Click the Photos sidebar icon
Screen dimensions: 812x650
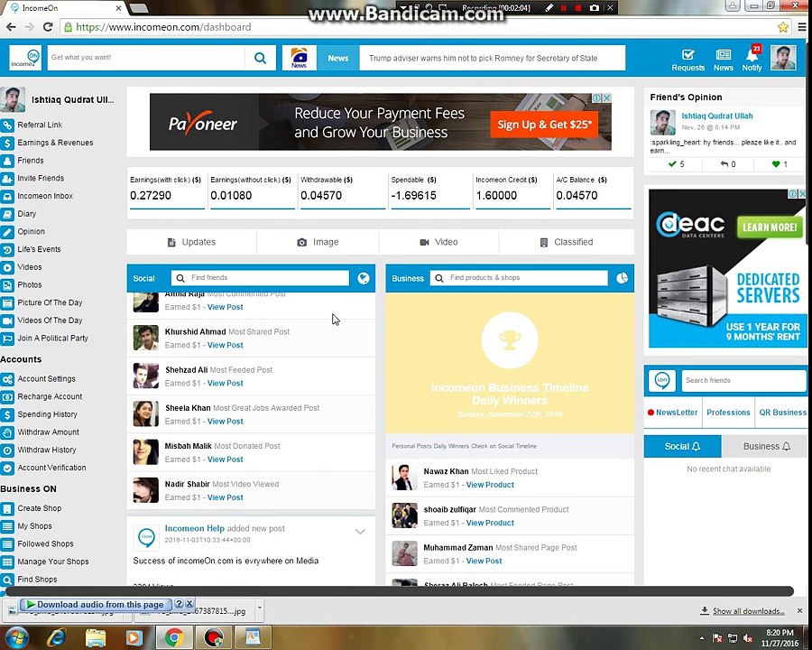pyautogui.click(x=7, y=284)
